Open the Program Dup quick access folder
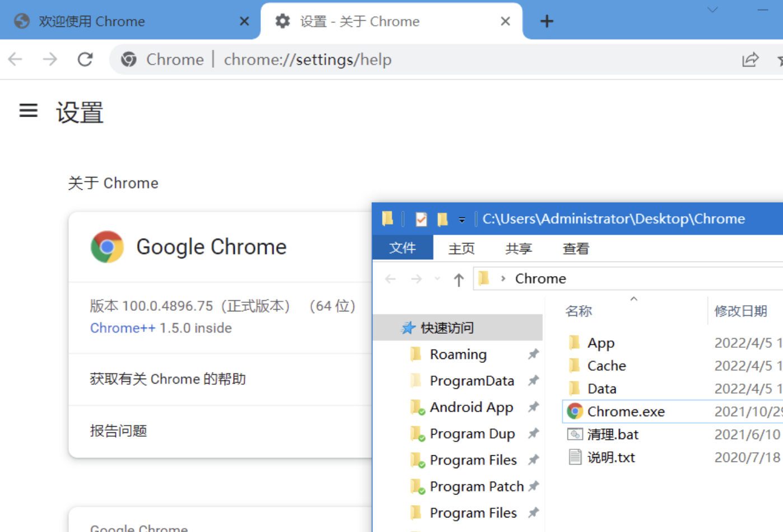 (x=472, y=433)
